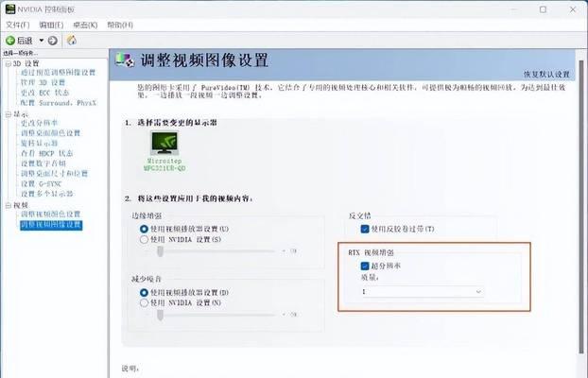
Task: Click the Home icon in the toolbar
Action: click(71, 40)
